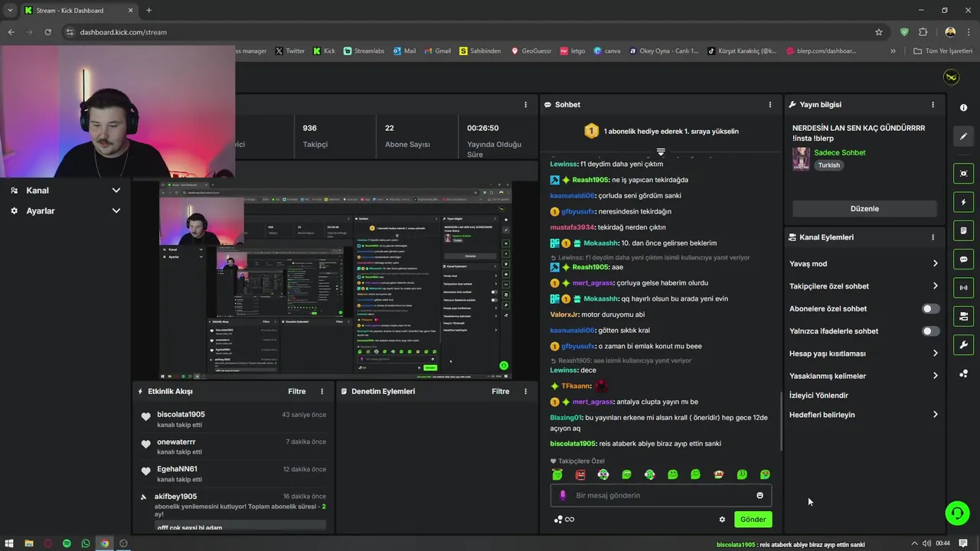Open Hesap yaşı kısıtlaması options
The height and width of the screenshot is (551, 980).
coord(864,354)
